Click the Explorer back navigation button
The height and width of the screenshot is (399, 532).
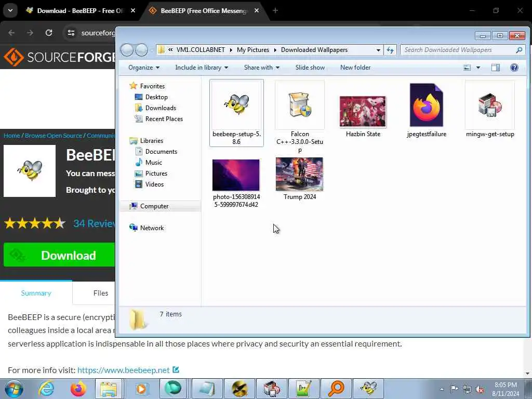coord(127,50)
